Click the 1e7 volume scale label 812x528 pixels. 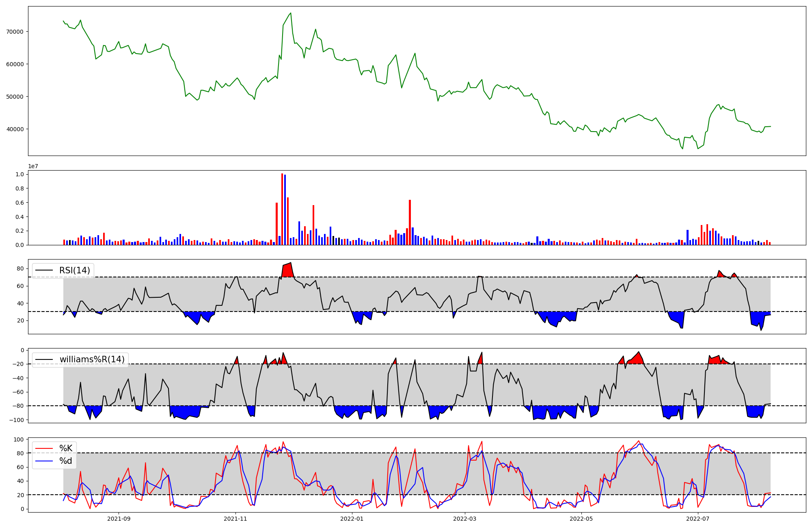pyautogui.click(x=33, y=166)
